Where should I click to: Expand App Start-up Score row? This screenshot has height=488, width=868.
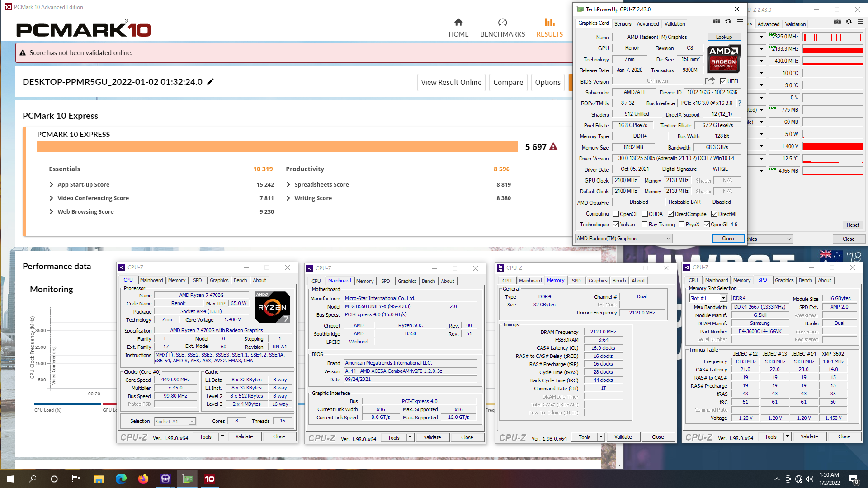coord(51,184)
